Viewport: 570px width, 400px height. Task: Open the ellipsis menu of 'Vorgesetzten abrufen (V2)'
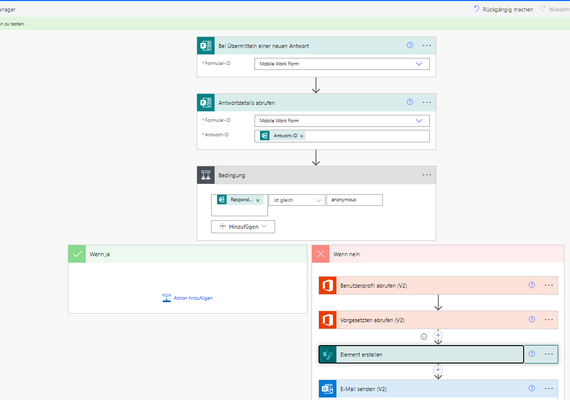tap(549, 320)
